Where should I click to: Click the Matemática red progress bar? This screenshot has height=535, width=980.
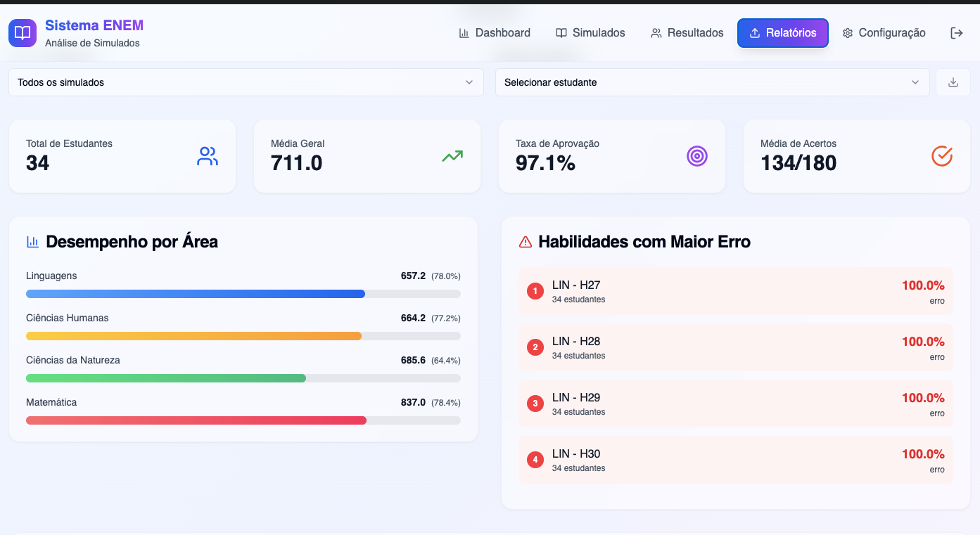196,420
